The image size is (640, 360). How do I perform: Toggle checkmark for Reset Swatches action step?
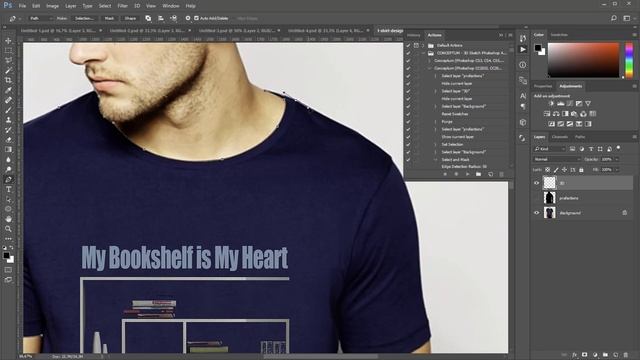(408, 114)
